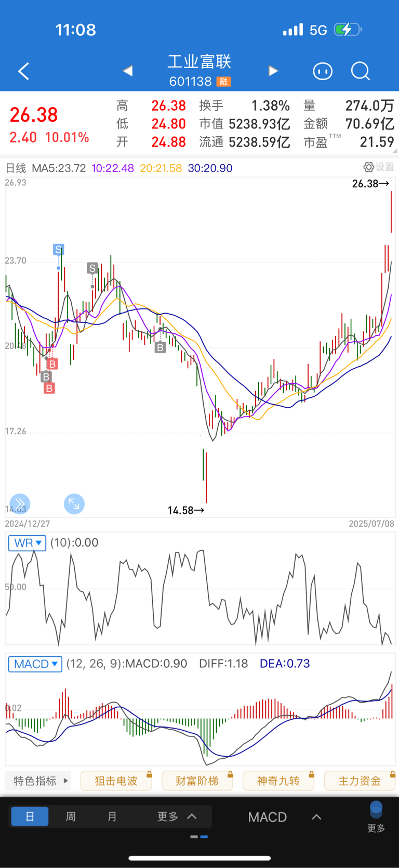Tap the MA5:23.72 label
399x868 pixels.
(x=59, y=168)
